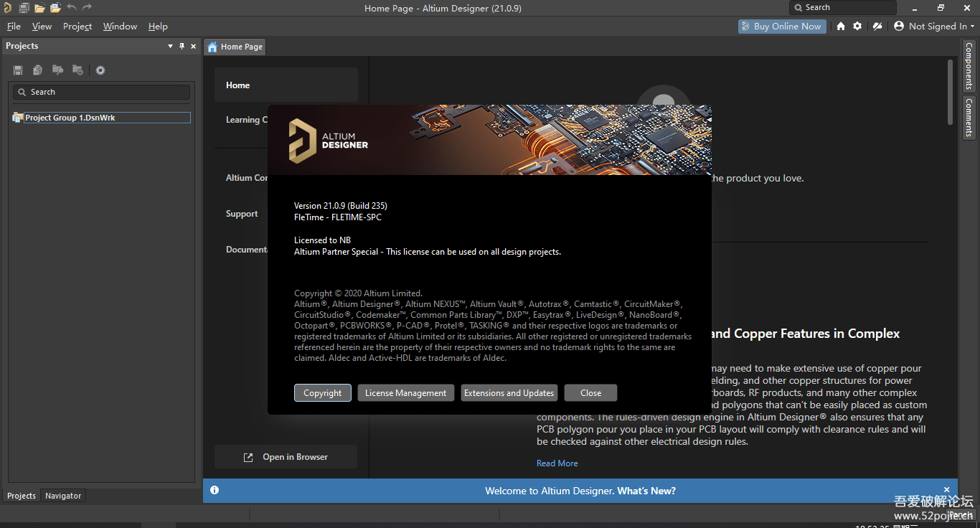Click the copy documents icon in Projects panel

coord(37,70)
